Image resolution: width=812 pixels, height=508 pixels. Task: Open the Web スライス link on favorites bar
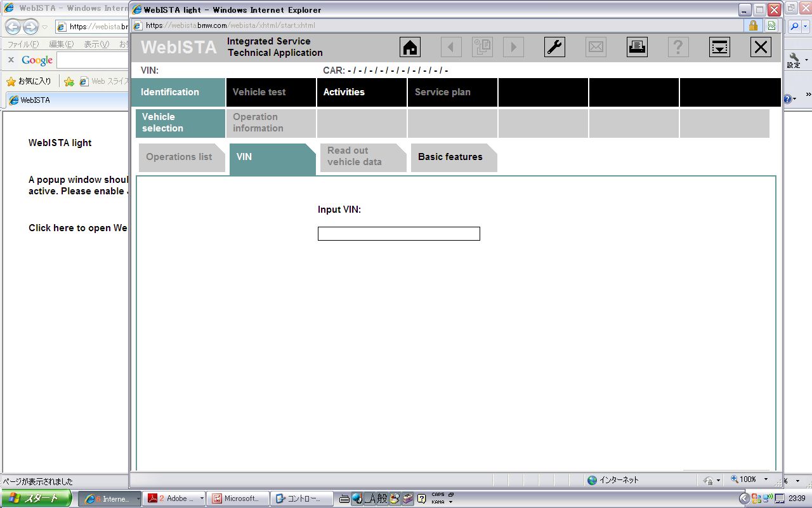pos(104,81)
